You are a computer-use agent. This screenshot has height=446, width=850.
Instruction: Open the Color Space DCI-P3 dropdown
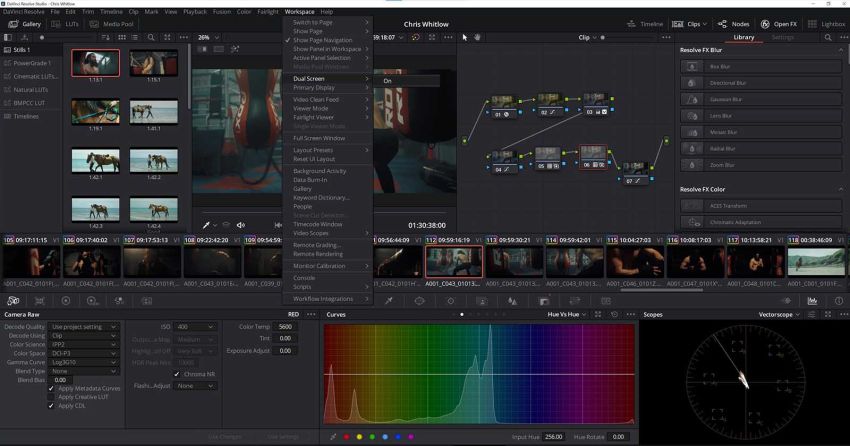[x=84, y=353]
